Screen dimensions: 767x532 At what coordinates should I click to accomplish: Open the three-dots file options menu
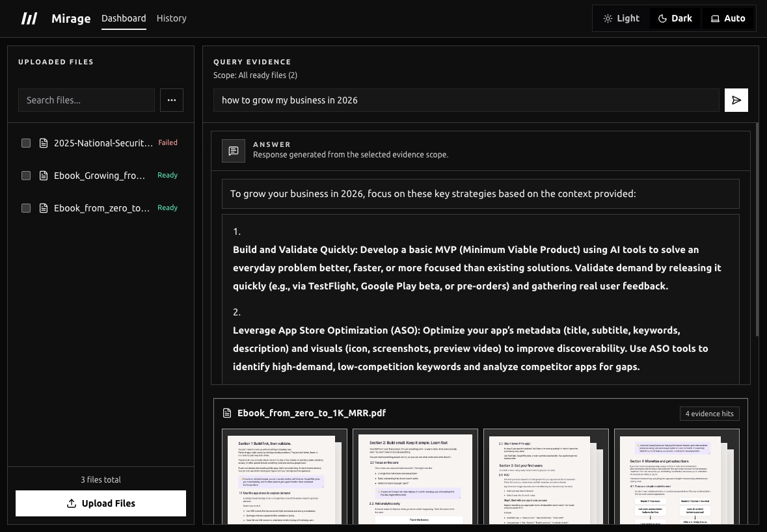point(172,100)
